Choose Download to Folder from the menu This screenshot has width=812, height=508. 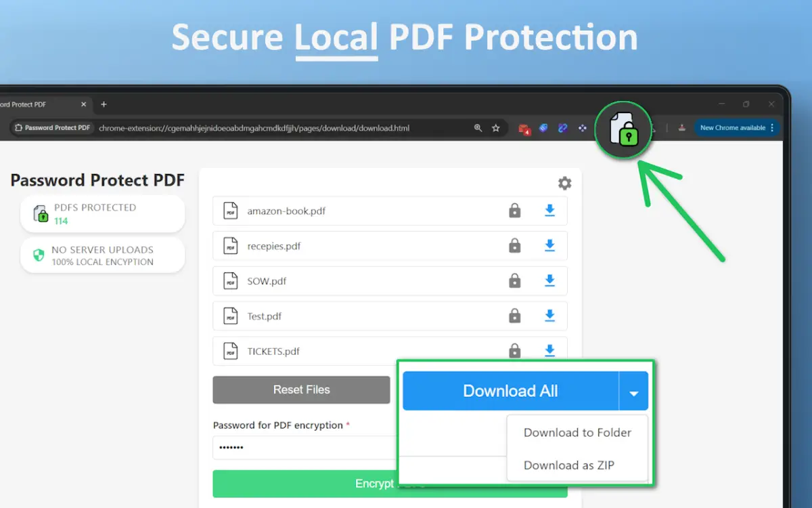[x=577, y=432]
